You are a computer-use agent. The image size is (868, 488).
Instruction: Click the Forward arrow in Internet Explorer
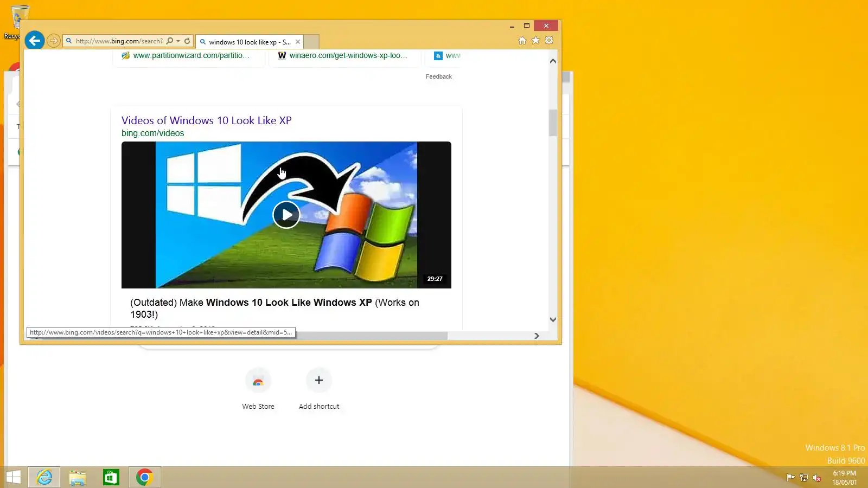53,41
